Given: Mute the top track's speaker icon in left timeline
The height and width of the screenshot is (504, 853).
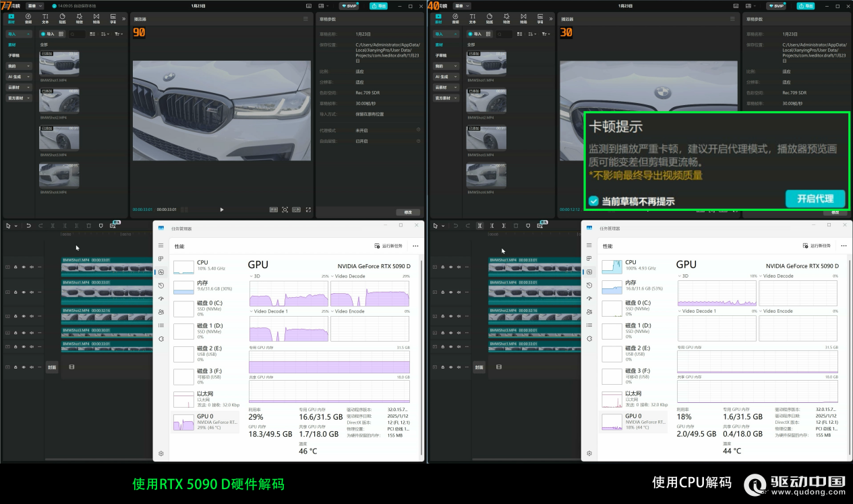Looking at the screenshot, I should (x=32, y=267).
